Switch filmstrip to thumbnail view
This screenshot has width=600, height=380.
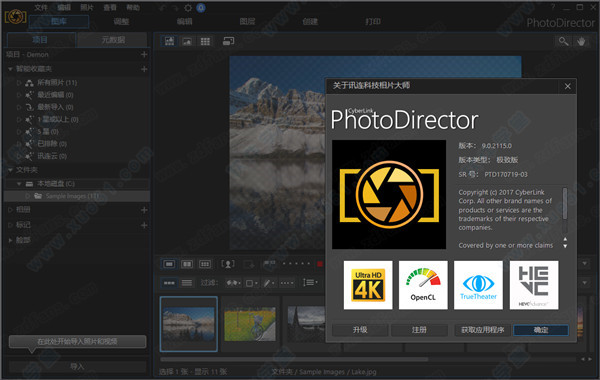tap(169, 283)
